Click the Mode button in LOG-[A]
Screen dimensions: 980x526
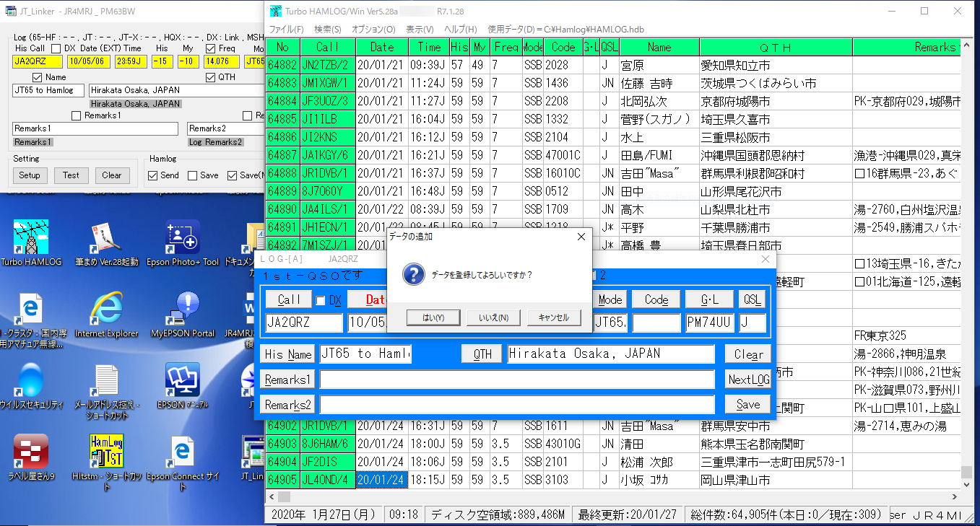tap(610, 299)
